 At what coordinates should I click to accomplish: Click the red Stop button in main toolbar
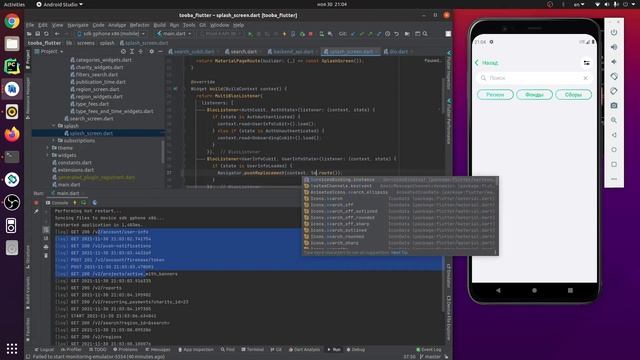coord(311,34)
